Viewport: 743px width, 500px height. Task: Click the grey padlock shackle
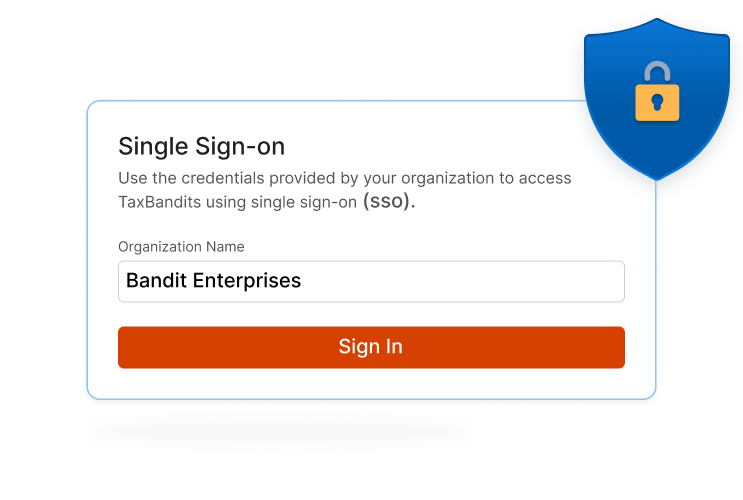coord(657,71)
